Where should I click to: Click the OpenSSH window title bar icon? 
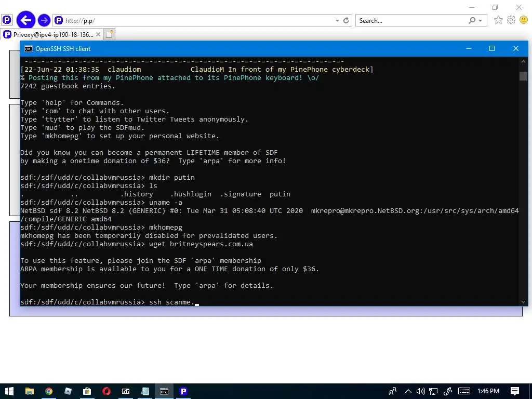point(29,48)
